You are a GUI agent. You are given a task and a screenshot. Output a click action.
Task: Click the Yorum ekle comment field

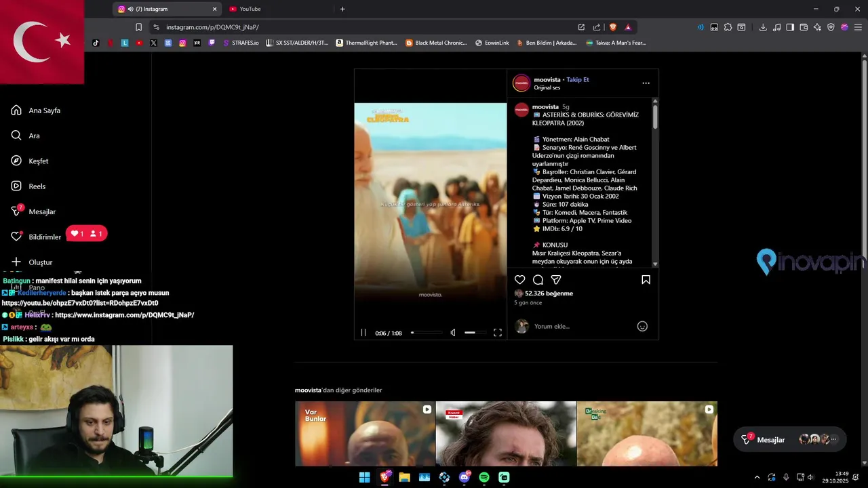[583, 326]
